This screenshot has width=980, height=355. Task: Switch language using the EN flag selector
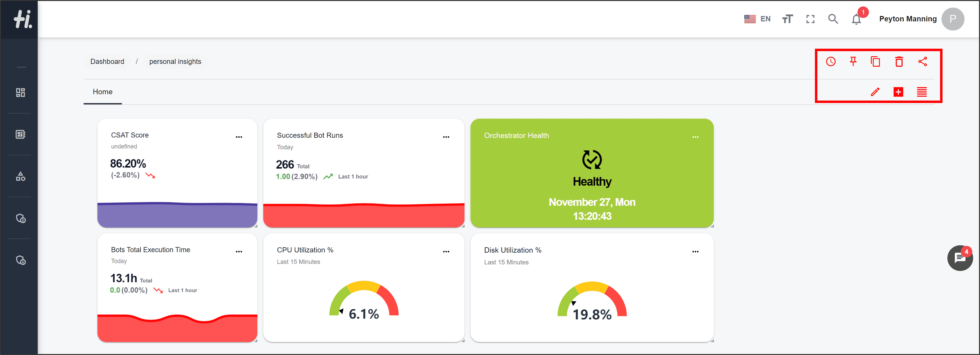click(x=757, y=19)
